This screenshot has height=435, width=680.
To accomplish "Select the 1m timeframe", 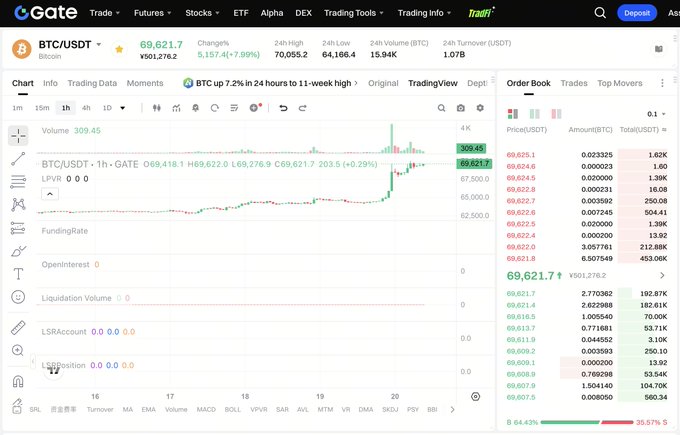I will tap(17, 108).
